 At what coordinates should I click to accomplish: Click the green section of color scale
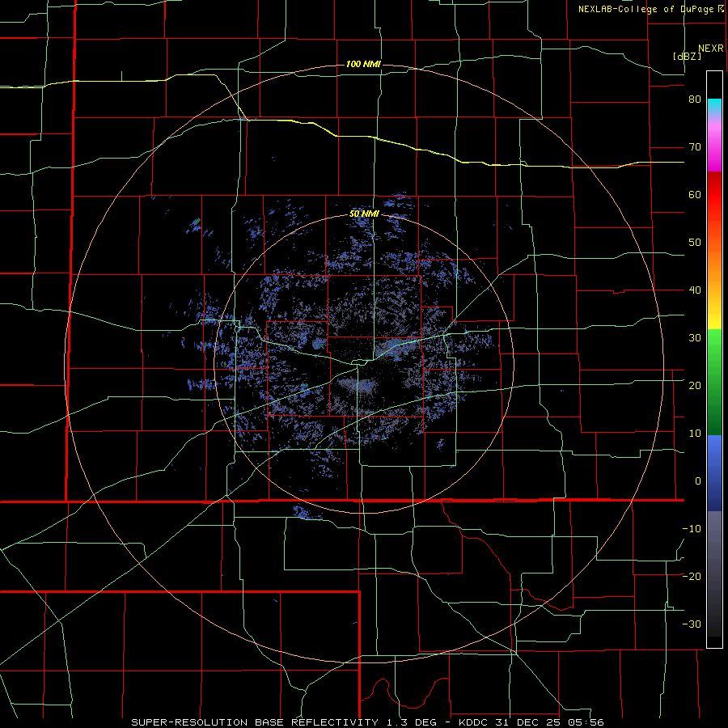tap(714, 382)
